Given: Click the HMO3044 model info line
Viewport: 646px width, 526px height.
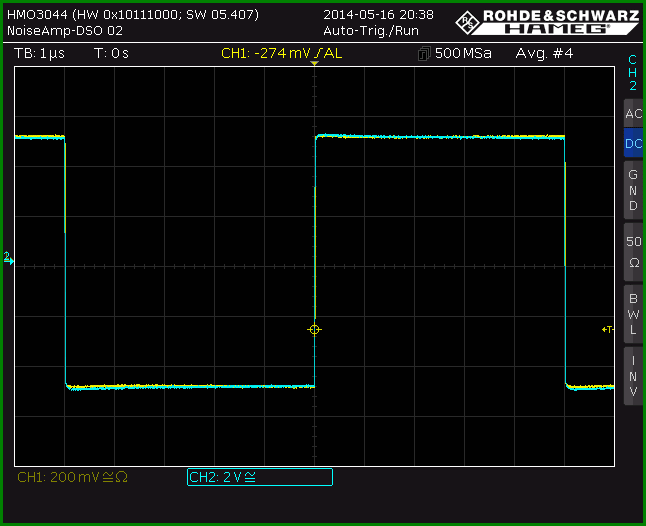Looking at the screenshot, I should point(133,15).
